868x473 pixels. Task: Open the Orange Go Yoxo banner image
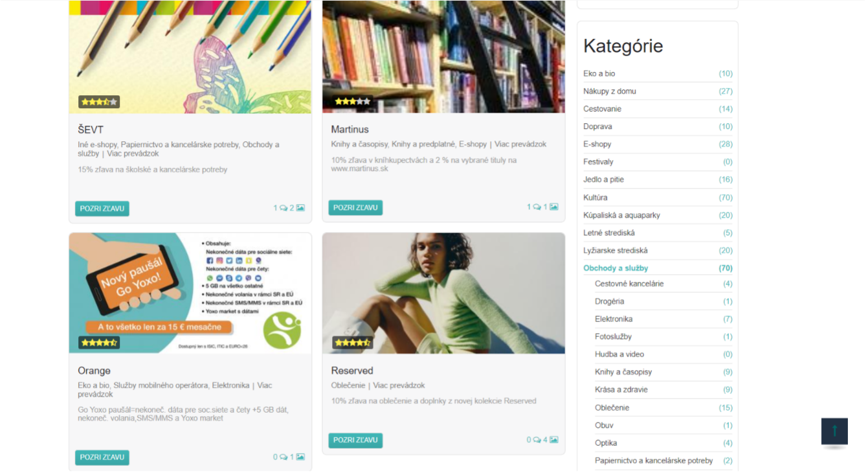[x=190, y=293]
